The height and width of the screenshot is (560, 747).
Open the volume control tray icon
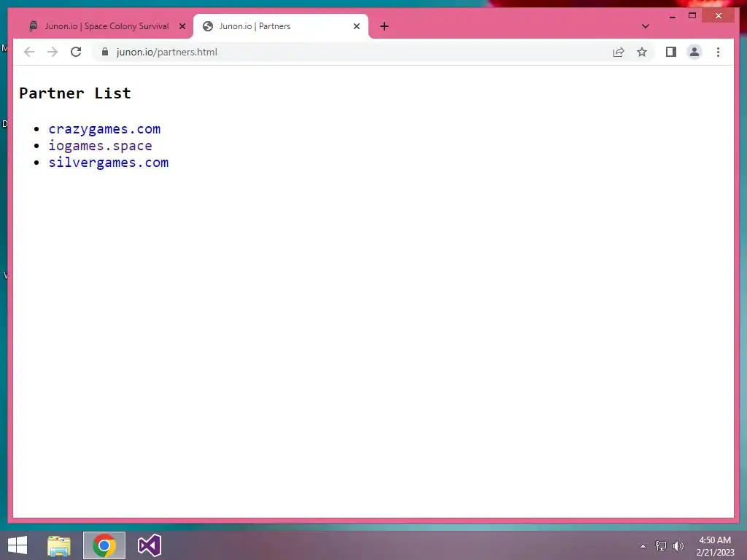(678, 546)
